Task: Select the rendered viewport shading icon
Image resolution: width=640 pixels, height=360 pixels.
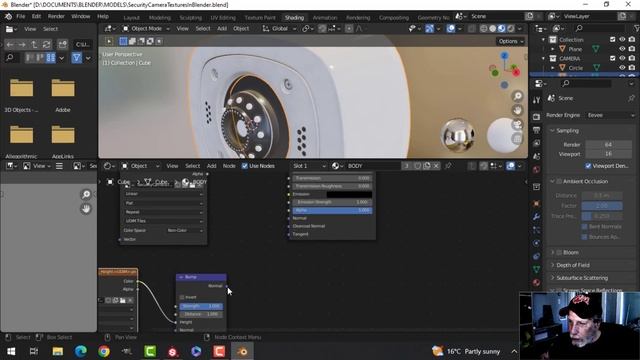Action: 511,29
